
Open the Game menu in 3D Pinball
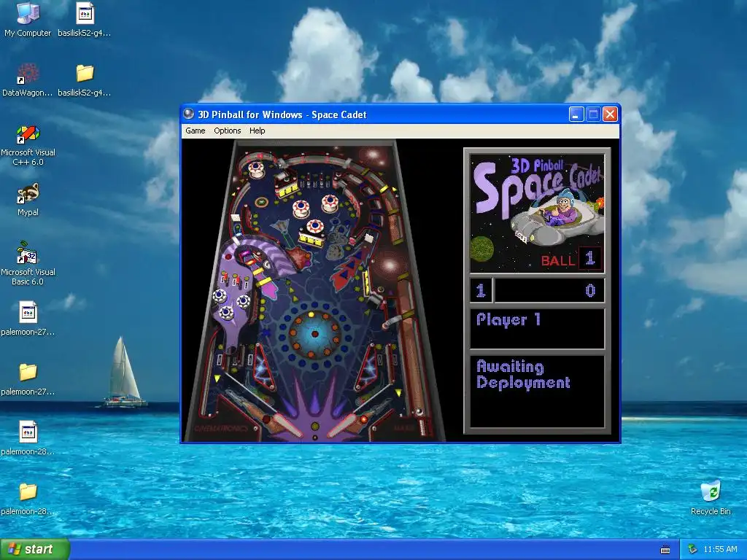point(195,131)
